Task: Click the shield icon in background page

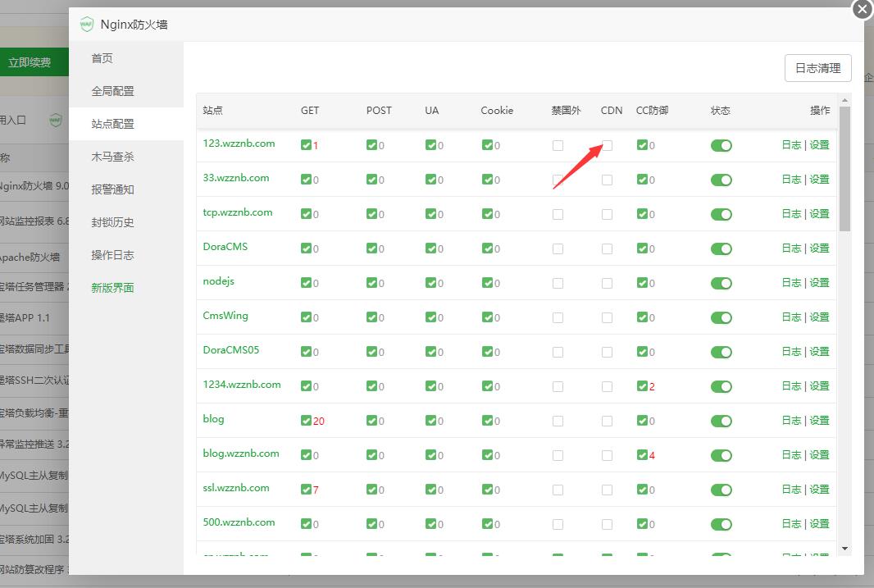Action: coord(56,120)
